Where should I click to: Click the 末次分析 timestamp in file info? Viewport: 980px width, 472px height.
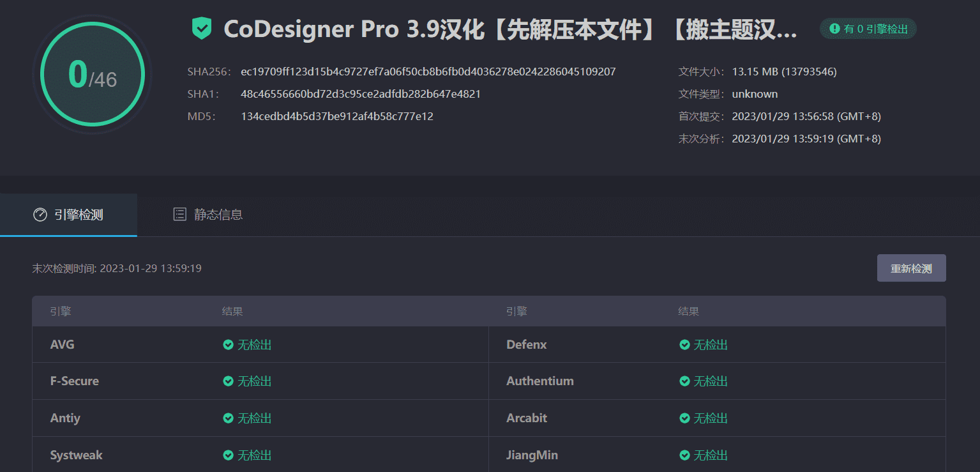coord(806,139)
